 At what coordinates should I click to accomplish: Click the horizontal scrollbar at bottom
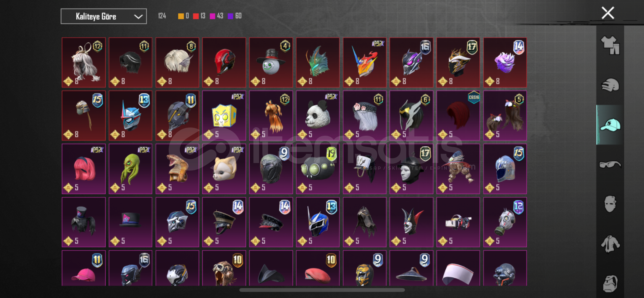click(x=322, y=290)
